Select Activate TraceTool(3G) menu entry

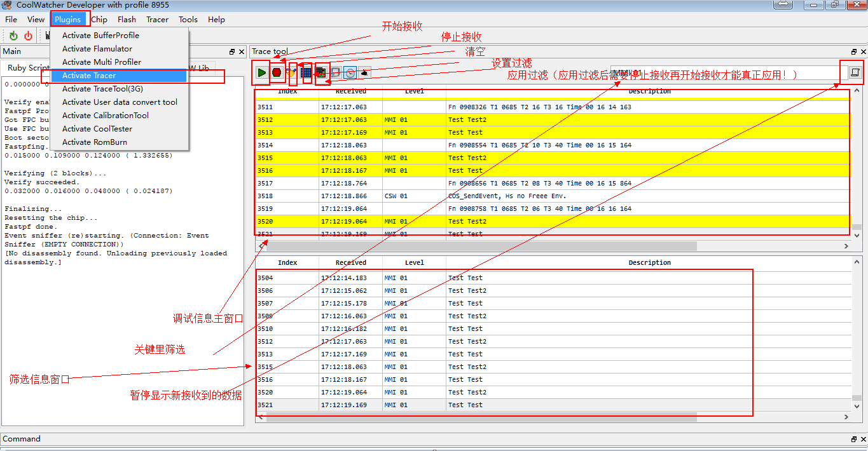coord(119,89)
